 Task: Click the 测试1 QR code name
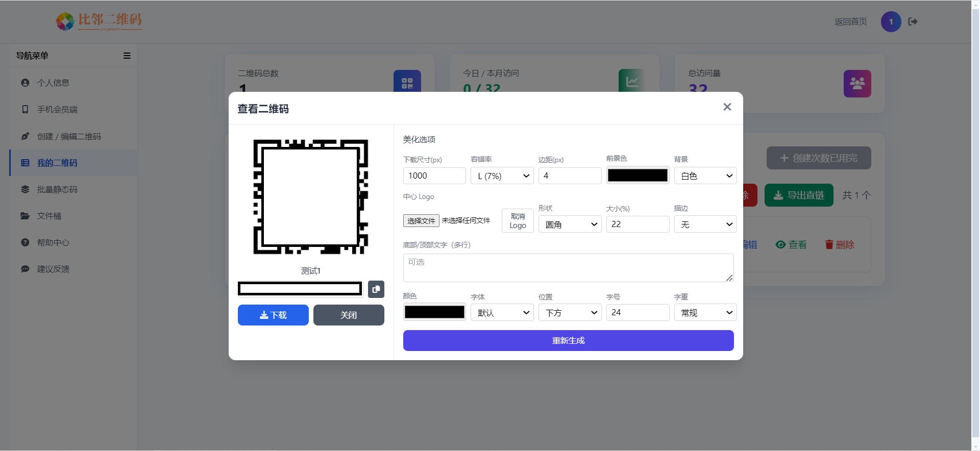[311, 271]
